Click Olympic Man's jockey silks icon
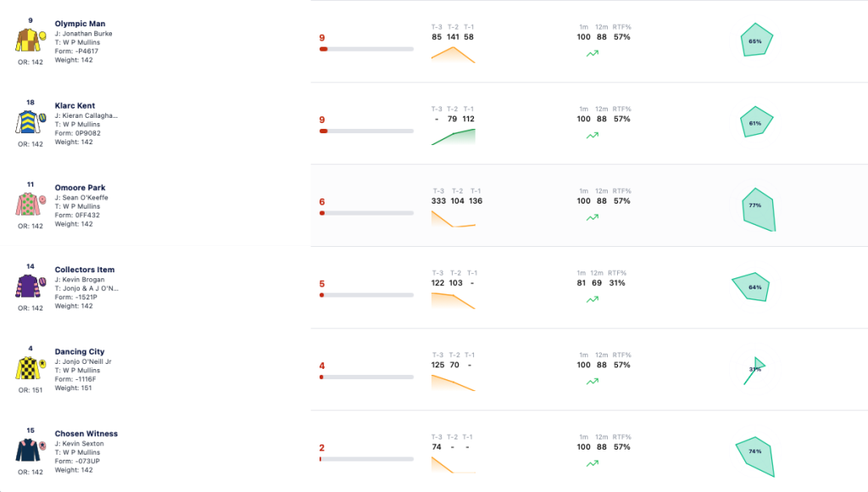This screenshot has width=868, height=492. [31, 41]
